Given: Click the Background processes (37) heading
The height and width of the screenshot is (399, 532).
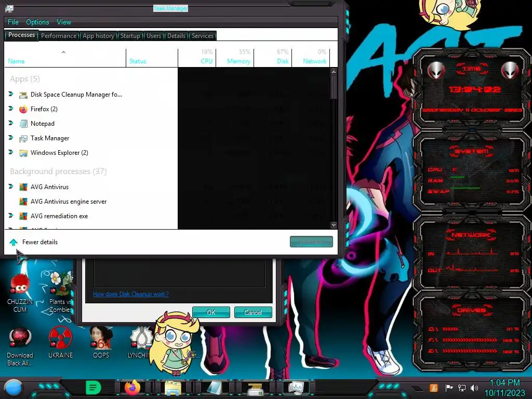Looking at the screenshot, I should (x=58, y=171).
